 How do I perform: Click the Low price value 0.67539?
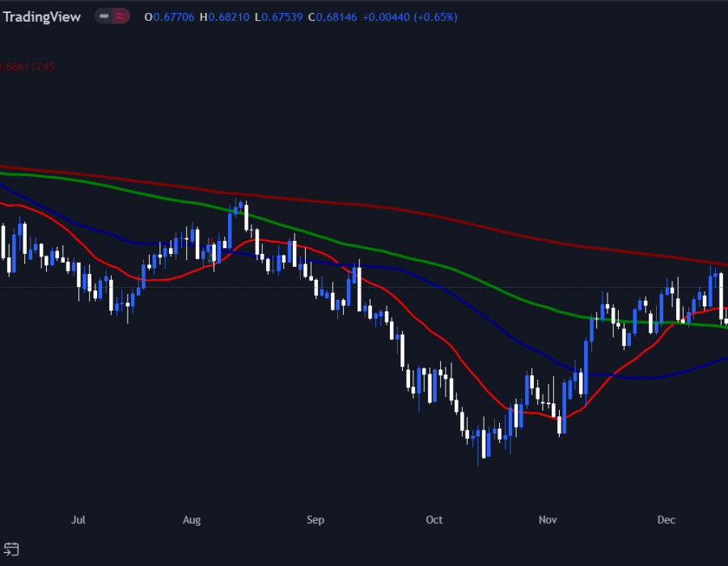(280, 17)
